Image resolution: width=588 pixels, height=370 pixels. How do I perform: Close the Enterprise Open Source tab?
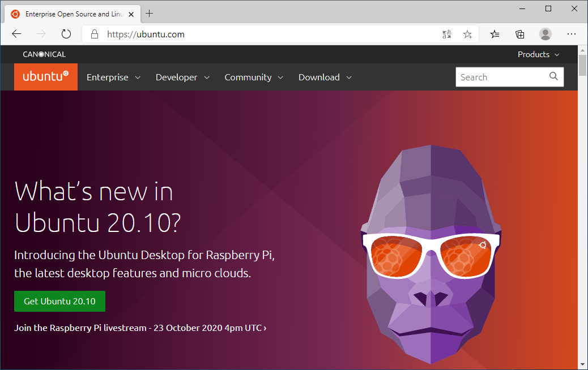coord(131,14)
